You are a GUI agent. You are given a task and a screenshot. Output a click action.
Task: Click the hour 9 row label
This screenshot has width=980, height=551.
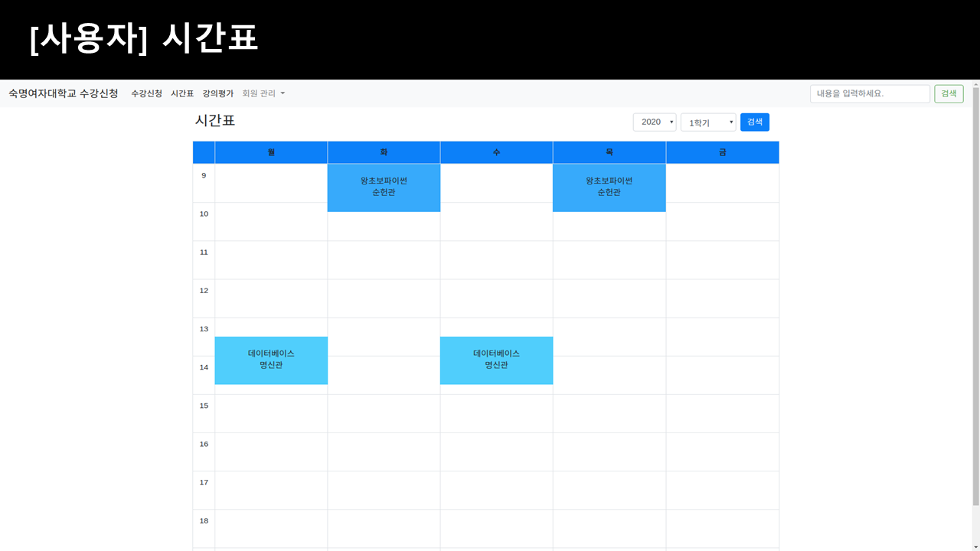pyautogui.click(x=204, y=175)
